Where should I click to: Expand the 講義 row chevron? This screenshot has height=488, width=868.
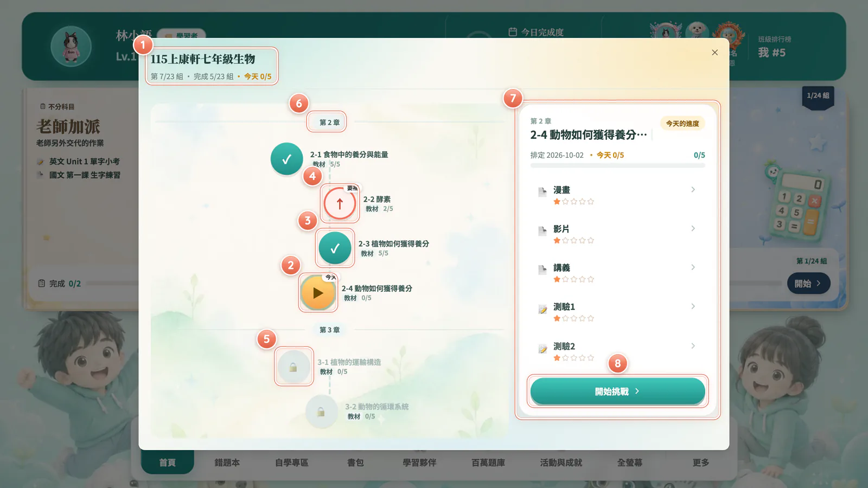(693, 267)
